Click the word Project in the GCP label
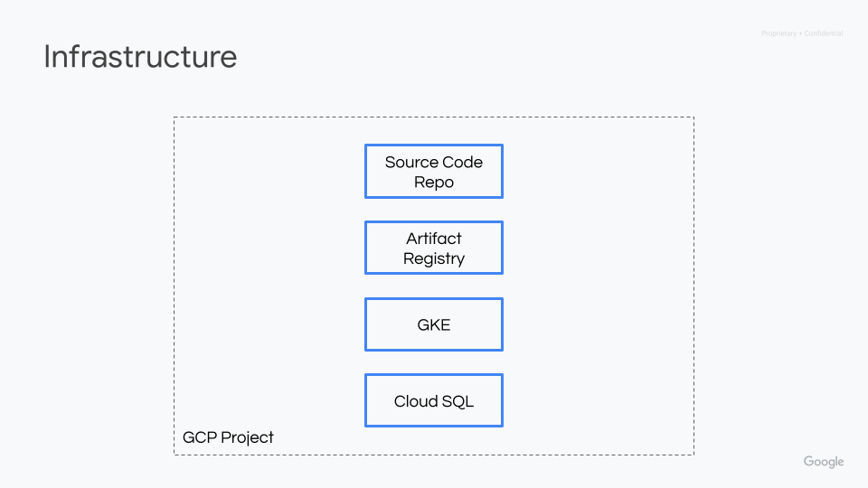The image size is (868, 488). coord(247,437)
